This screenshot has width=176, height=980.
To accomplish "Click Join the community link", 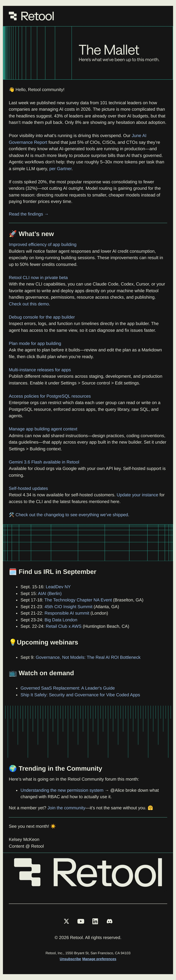I will pyautogui.click(x=66, y=808).
